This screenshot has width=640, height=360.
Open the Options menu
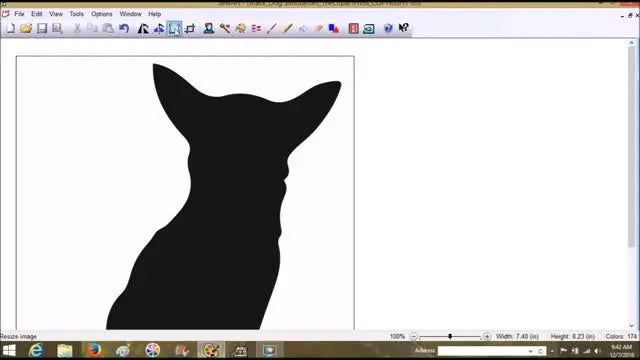(102, 14)
